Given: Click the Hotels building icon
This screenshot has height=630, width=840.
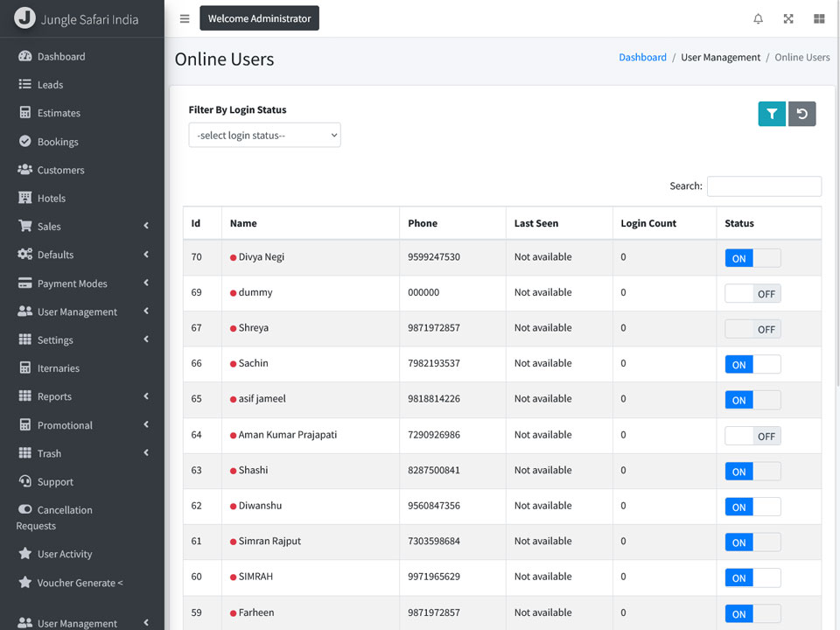Looking at the screenshot, I should point(24,198).
